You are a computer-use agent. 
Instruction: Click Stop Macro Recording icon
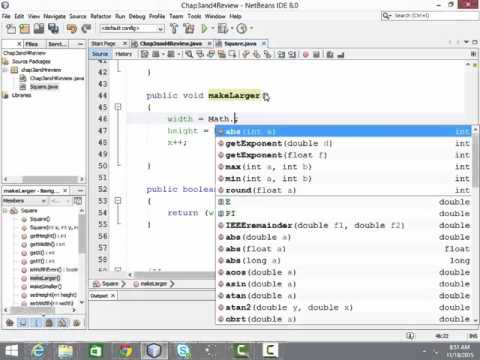(x=316, y=54)
